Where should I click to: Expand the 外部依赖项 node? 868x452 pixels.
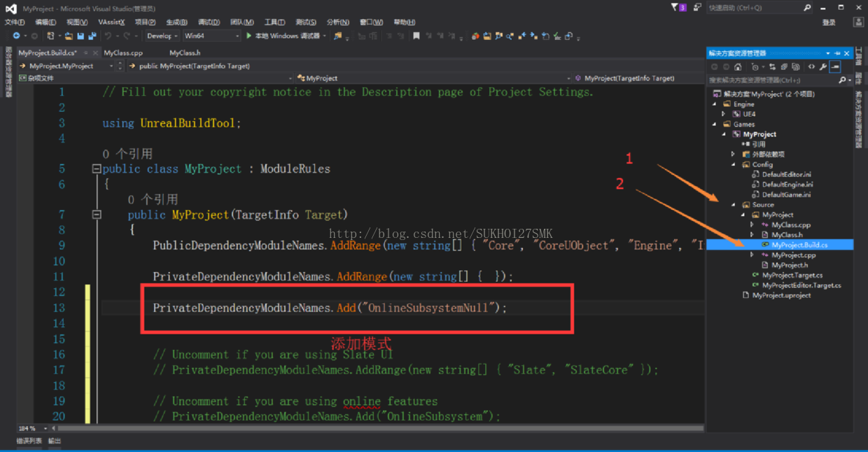(734, 154)
